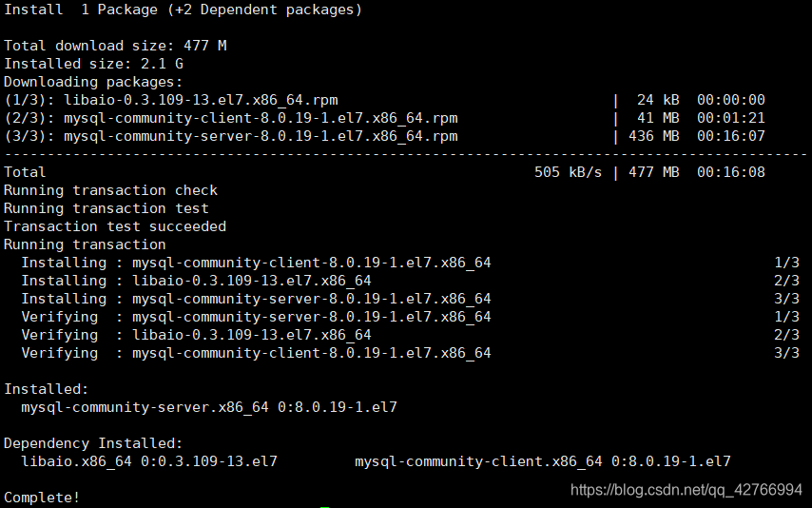Click the 'Verifying : mysql-community-client' line
The width and height of the screenshot is (812, 508).
pos(410,354)
